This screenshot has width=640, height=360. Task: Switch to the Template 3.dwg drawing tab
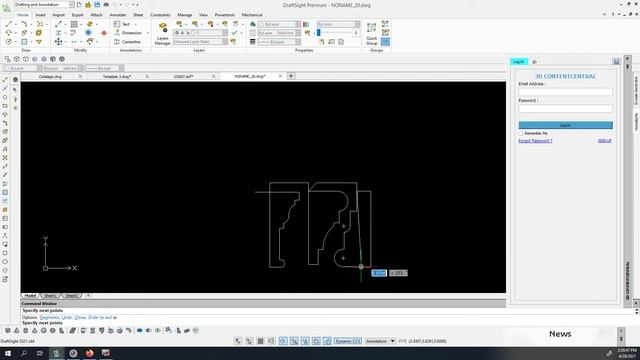[x=117, y=76]
